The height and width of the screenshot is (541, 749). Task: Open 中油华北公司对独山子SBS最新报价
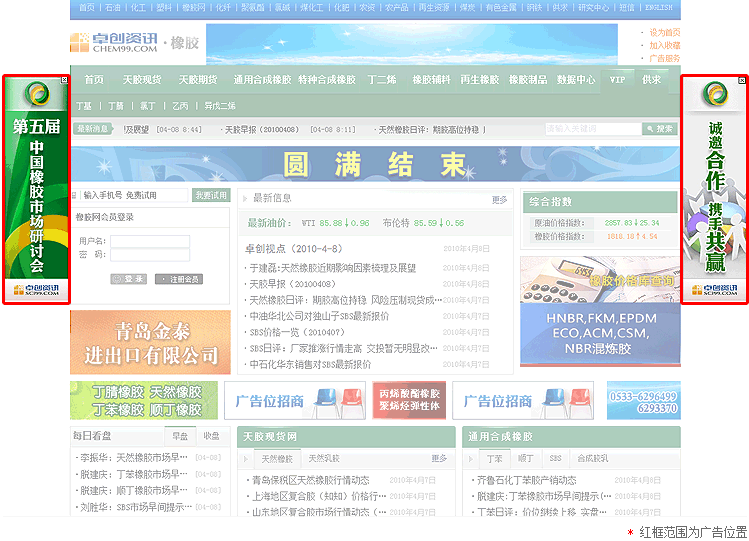319,316
